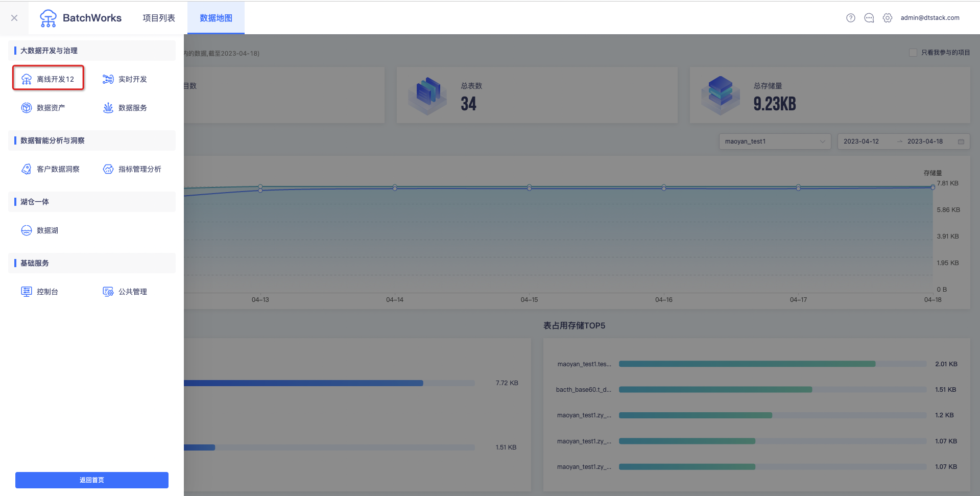The width and height of the screenshot is (980, 496).
Task: Open 客户数据洞察 module icon
Action: coord(27,169)
